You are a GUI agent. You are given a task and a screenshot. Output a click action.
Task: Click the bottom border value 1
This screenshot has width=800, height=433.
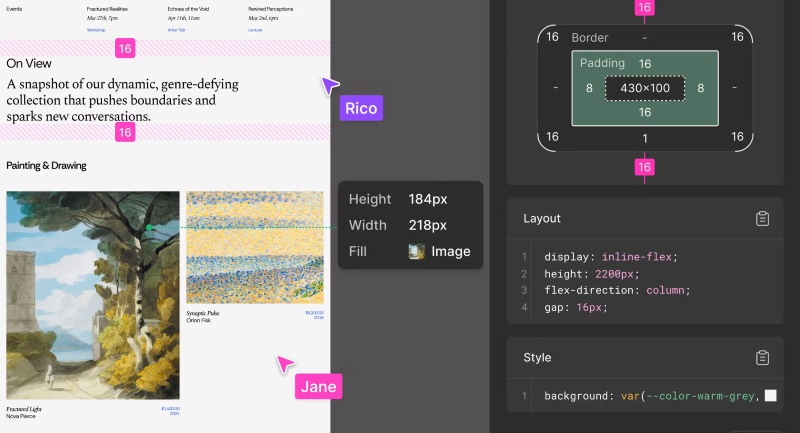[645, 139]
